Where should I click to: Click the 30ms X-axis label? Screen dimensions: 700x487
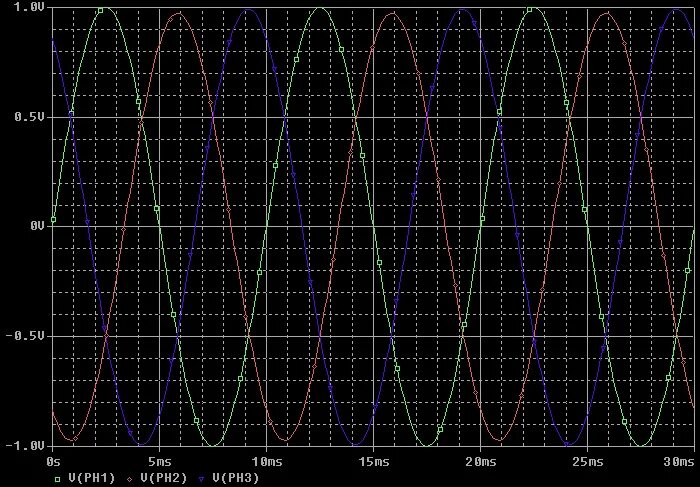(x=679, y=461)
